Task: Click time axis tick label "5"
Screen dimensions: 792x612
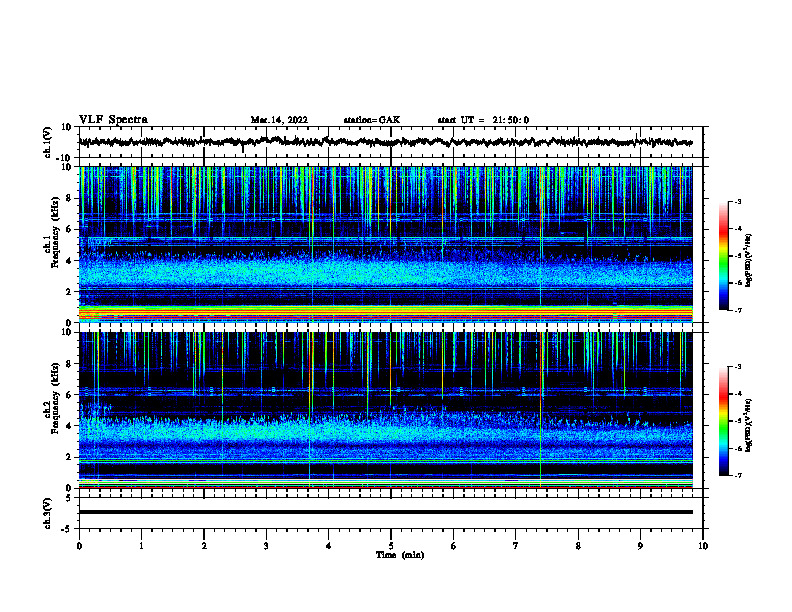Action: coord(391,546)
